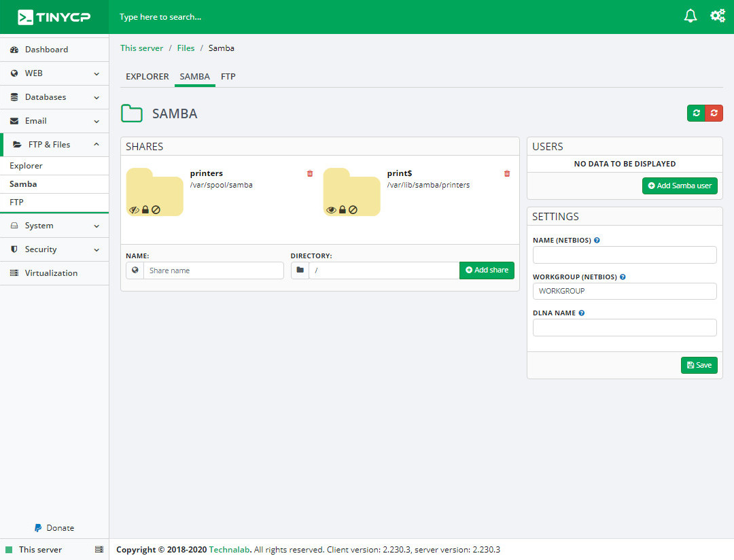The image size is (734, 560).
Task: Expand the System menu chevron
Action: coord(97,226)
